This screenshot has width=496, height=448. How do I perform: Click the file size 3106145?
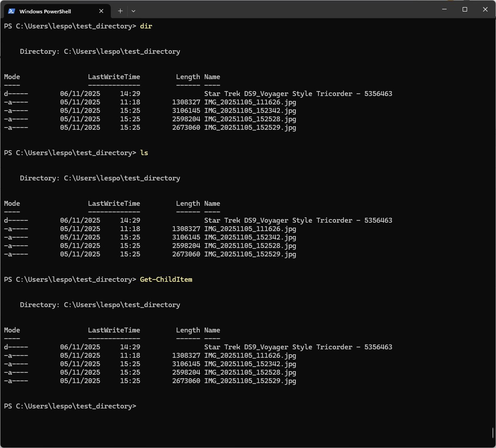coord(185,111)
